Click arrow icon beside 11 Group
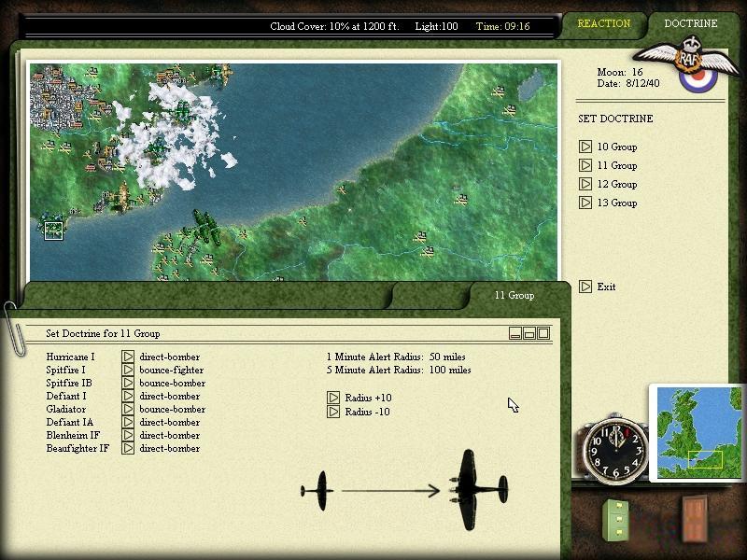This screenshot has height=560, width=747. tap(585, 165)
